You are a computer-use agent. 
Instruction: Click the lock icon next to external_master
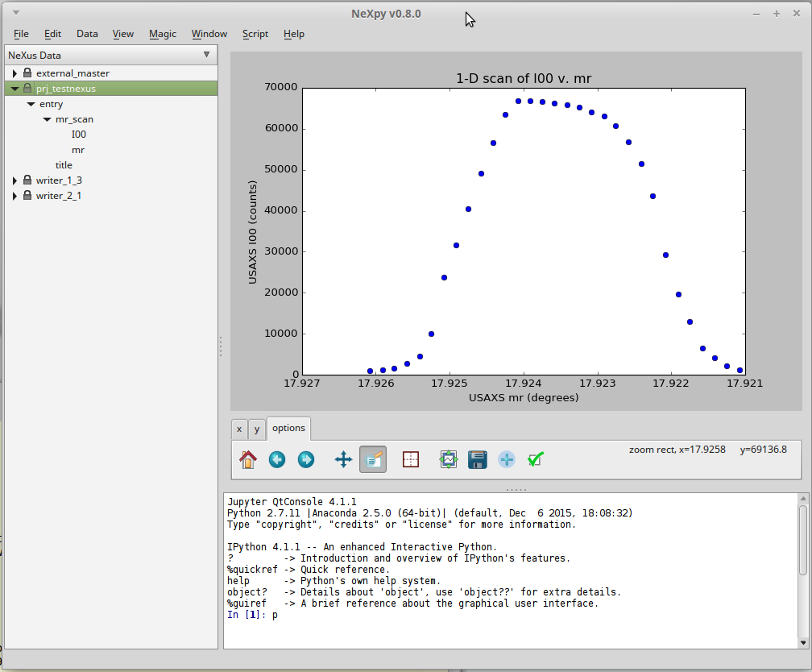tap(27, 72)
